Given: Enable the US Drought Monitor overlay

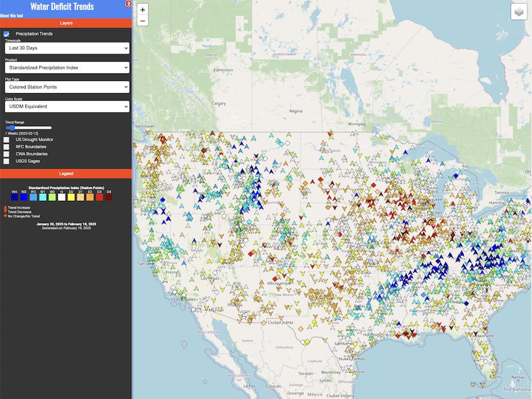Looking at the screenshot, I should click(x=6, y=138).
